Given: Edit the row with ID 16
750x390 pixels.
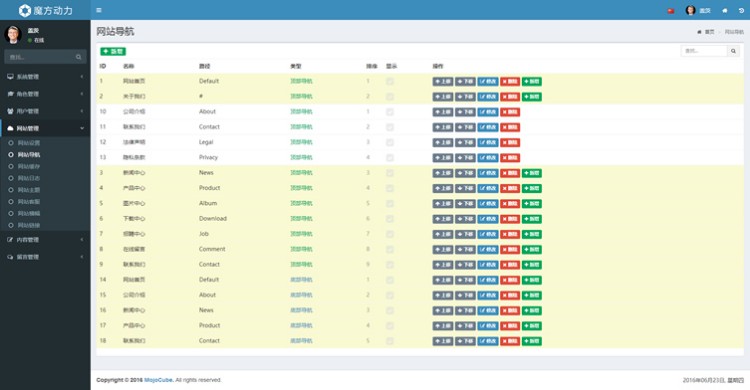Looking at the screenshot, I should tap(488, 311).
